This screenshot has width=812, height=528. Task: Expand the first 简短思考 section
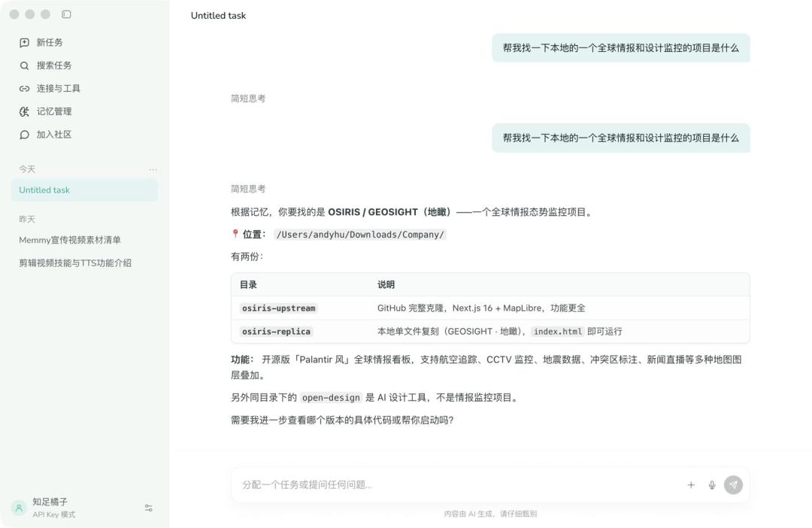[x=248, y=99]
